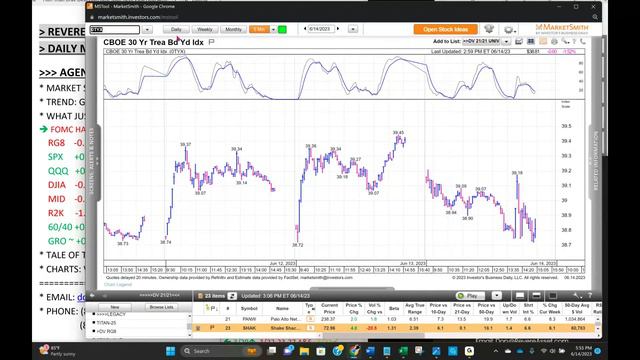Open the dropdown next to the Play button

[497, 296]
